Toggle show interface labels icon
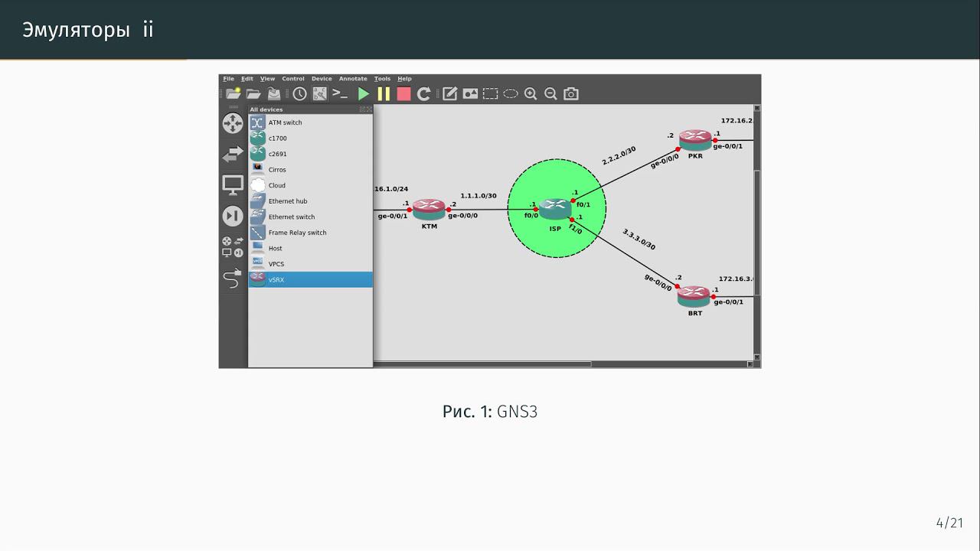The height and width of the screenshot is (551, 980). coord(319,93)
